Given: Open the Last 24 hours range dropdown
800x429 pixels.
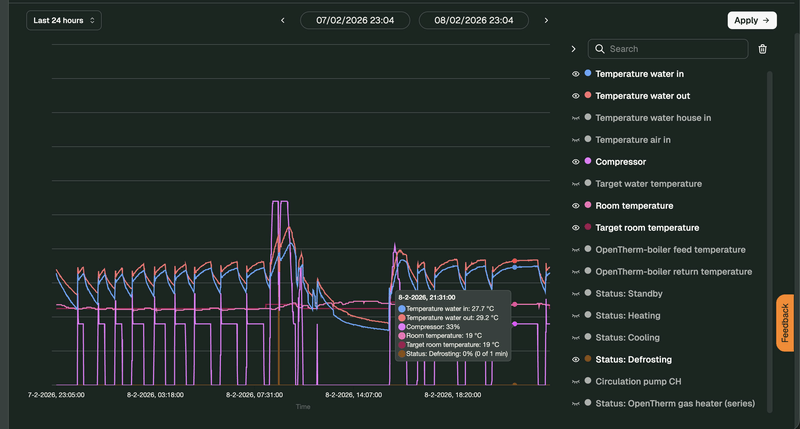Looking at the screenshot, I should click(x=64, y=20).
